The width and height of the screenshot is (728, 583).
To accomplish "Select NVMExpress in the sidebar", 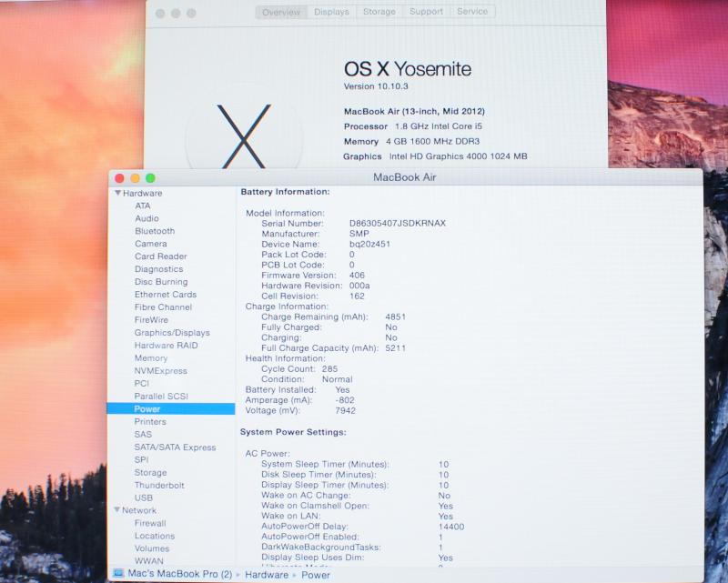I will click(x=161, y=371).
